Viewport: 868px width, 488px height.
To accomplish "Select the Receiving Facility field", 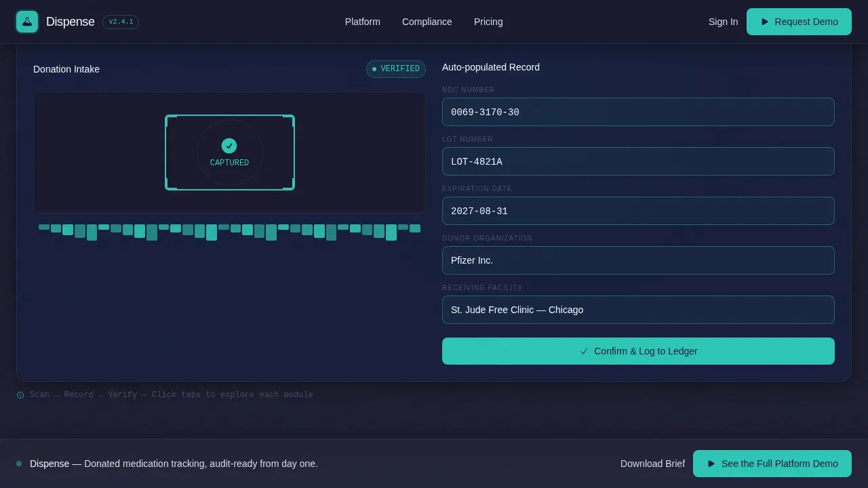I will [638, 310].
